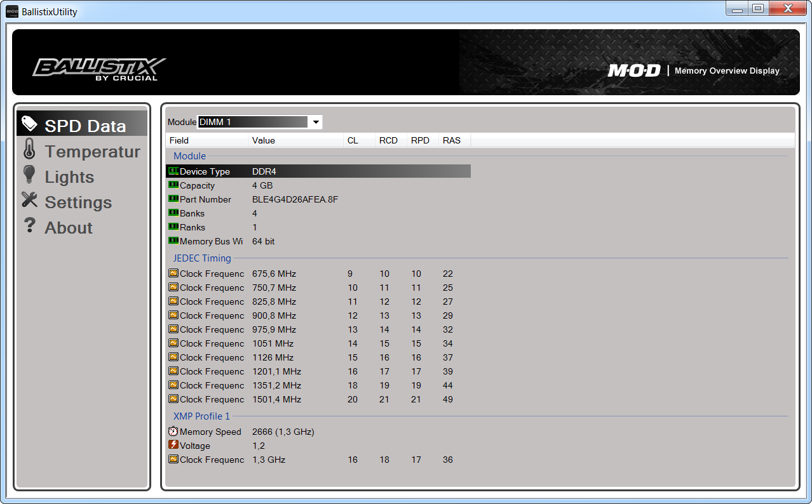Click the lightning icon next to Voltage
The image size is (812, 504).
coord(173,445)
